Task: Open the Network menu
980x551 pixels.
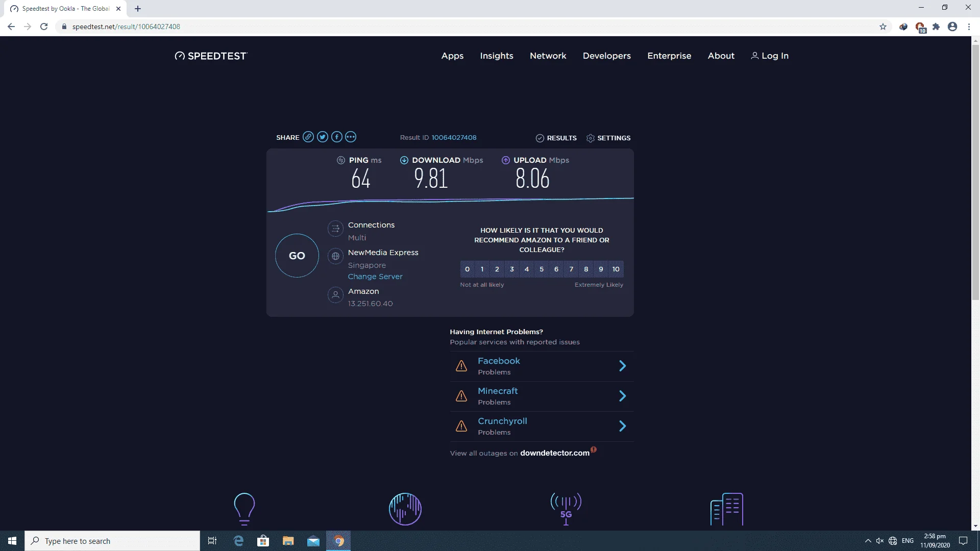Action: point(548,56)
